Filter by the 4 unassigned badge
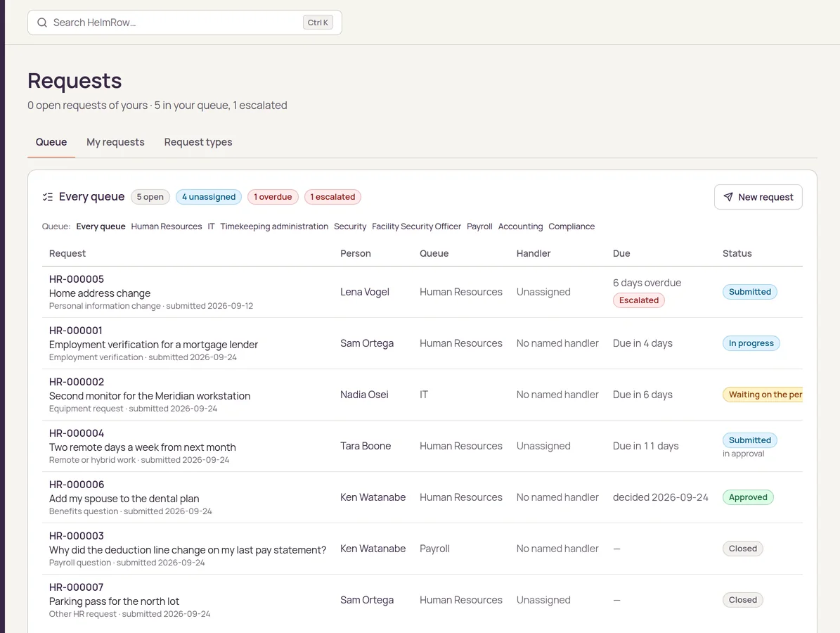Viewport: 840px width, 633px height. 209,197
